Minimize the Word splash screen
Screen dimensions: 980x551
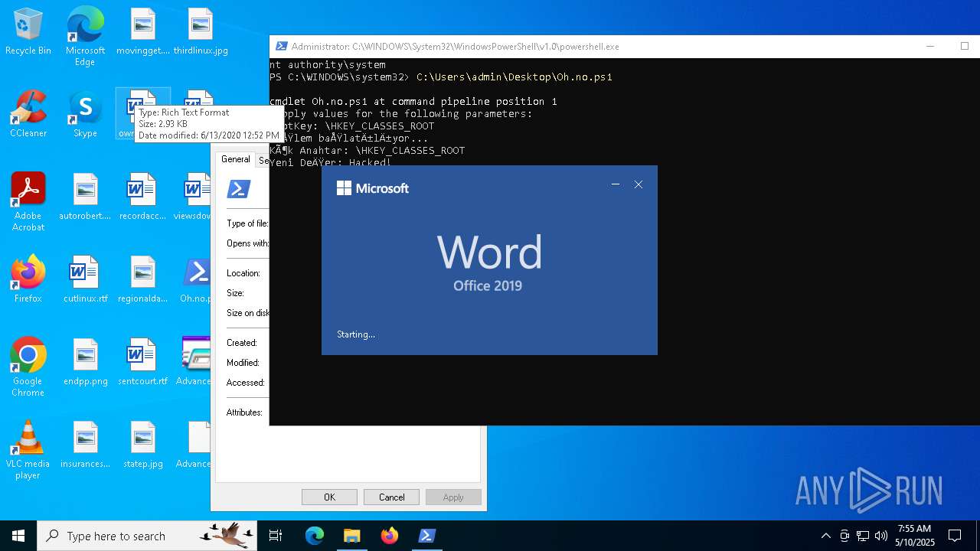pyautogui.click(x=616, y=184)
